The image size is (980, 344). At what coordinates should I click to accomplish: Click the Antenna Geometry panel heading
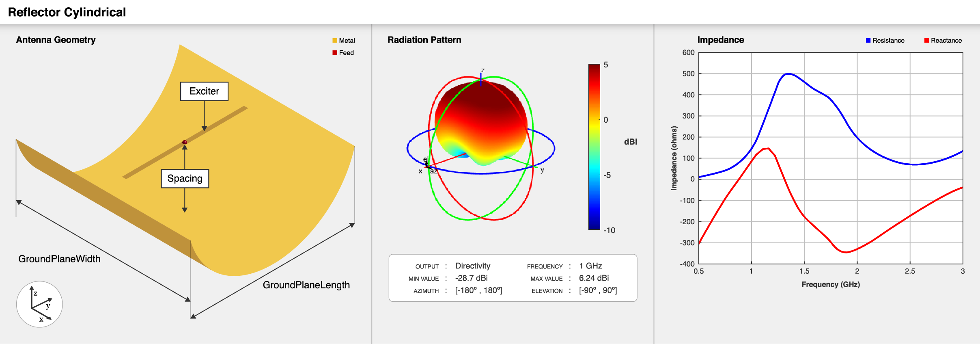pyautogui.click(x=56, y=40)
